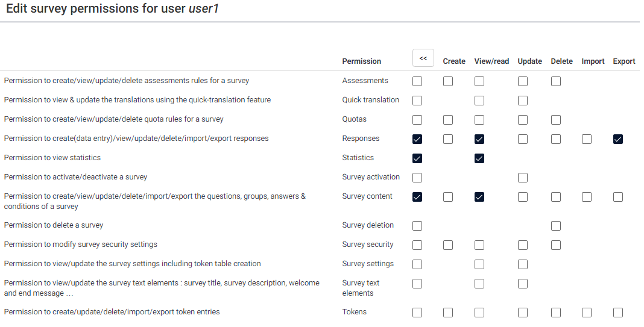Uncheck View/read permission for Responses
Screen dimensions: 644x327
479,139
